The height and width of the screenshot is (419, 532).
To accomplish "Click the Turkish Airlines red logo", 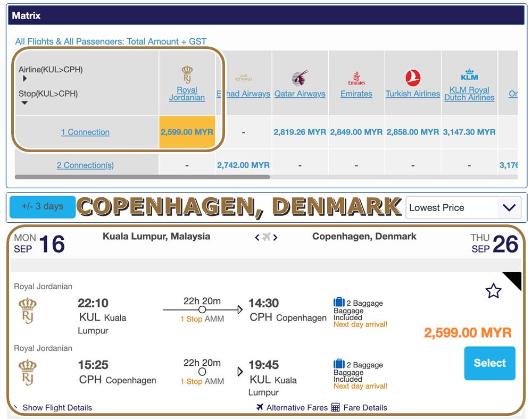I will point(413,78).
